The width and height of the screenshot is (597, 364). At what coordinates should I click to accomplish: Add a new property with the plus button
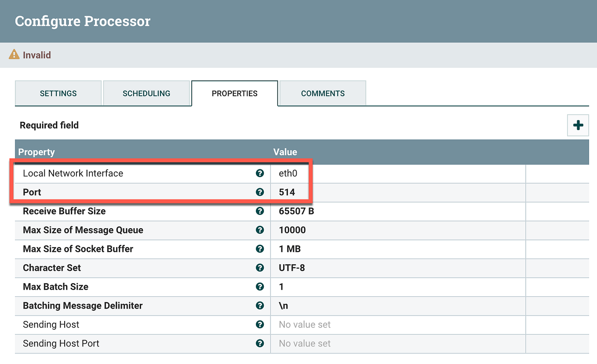(578, 125)
